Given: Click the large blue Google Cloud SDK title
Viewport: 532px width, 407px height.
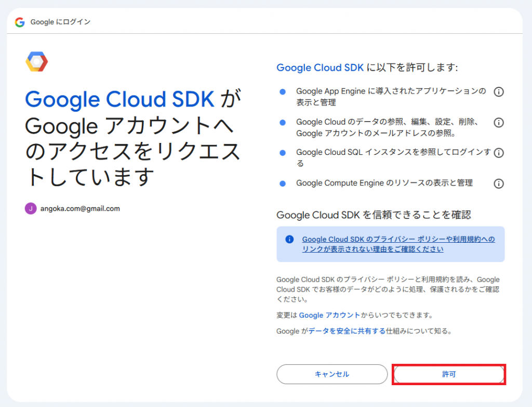Looking at the screenshot, I should tap(119, 99).
